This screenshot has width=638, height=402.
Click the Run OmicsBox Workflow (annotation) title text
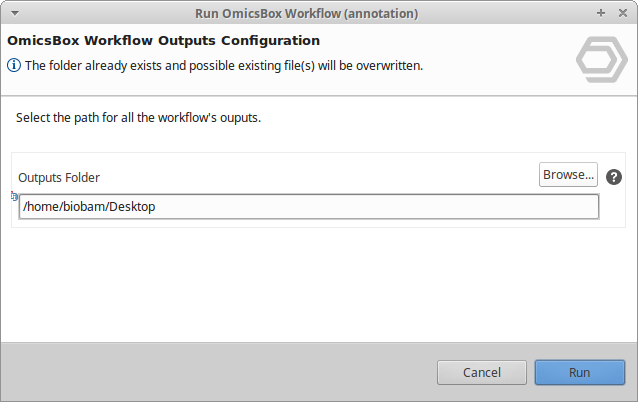[x=307, y=13]
